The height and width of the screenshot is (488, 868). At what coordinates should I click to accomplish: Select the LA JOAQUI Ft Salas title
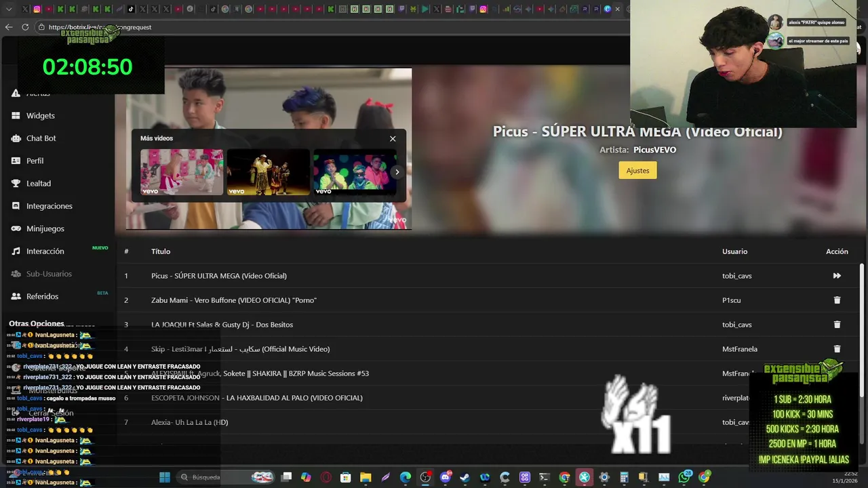(222, 325)
